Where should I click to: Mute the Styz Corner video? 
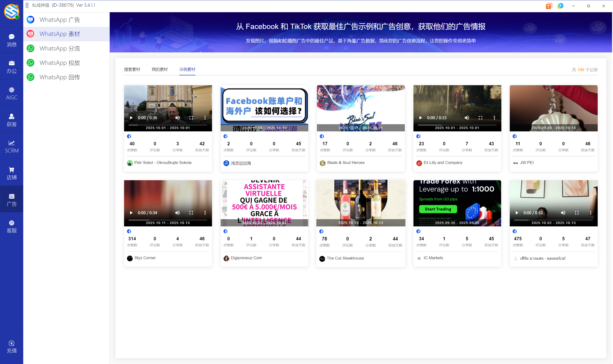pos(178,213)
